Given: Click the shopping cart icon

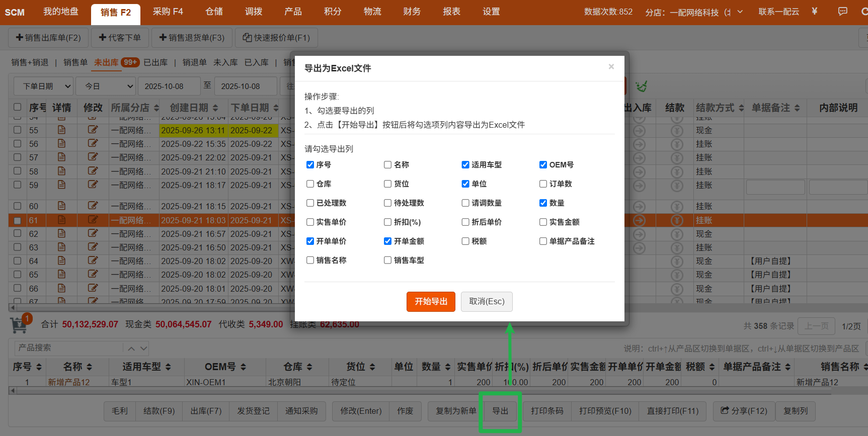Looking at the screenshot, I should point(19,325).
